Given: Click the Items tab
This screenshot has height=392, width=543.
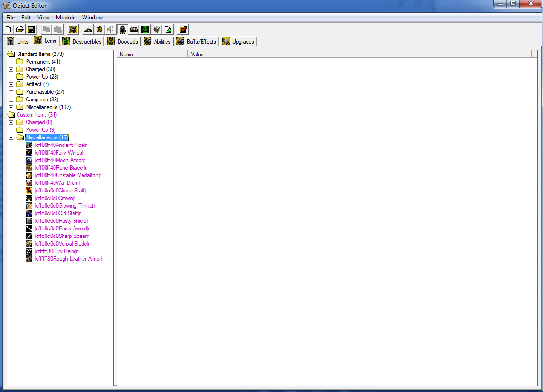Looking at the screenshot, I should tap(46, 41).
